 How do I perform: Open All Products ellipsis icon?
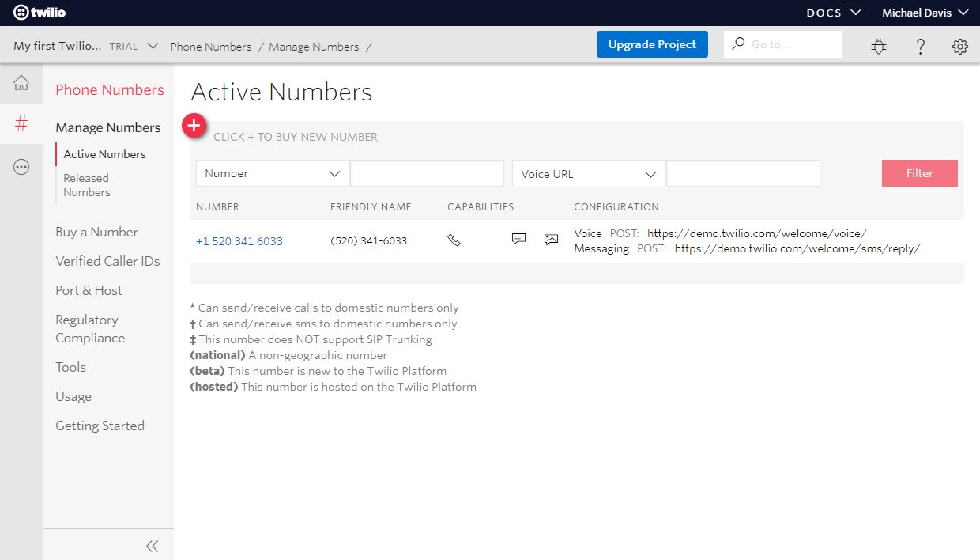(21, 167)
